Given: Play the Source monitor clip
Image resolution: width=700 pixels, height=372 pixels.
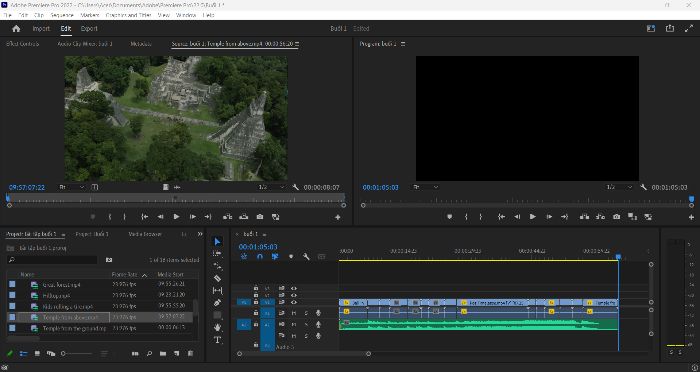Looking at the screenshot, I should pos(176,217).
